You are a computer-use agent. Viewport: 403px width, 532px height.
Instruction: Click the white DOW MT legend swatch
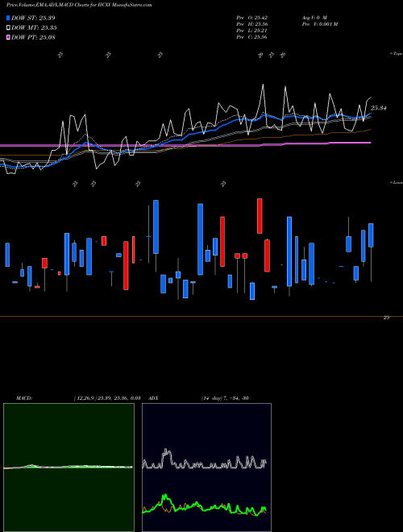pos(9,28)
